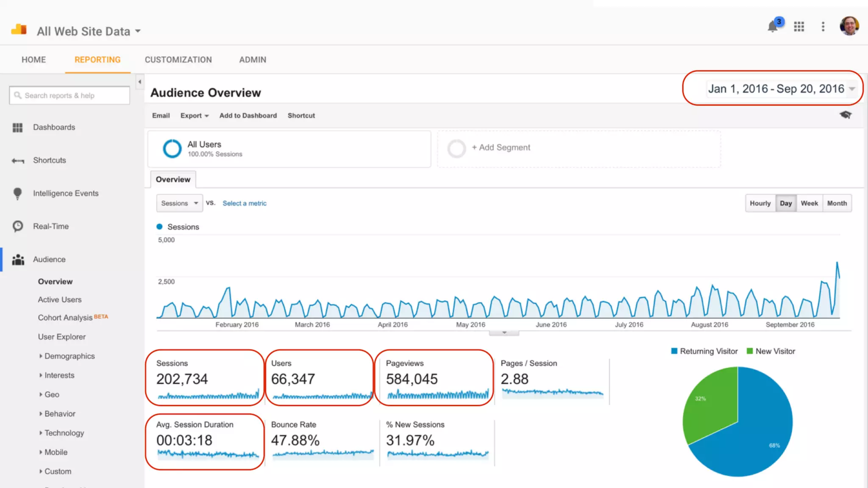Click Add to Dashboard button

(x=248, y=116)
